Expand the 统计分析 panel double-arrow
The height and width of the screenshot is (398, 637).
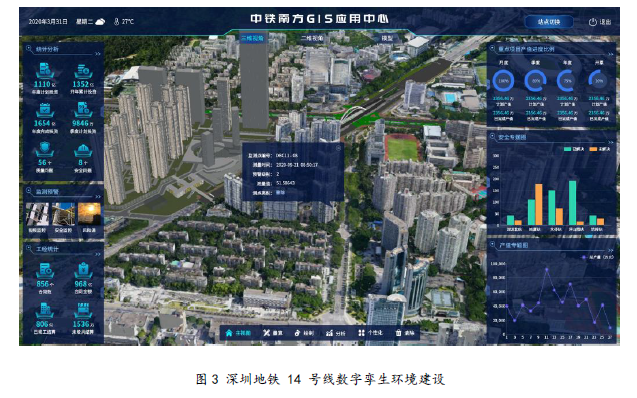click(98, 54)
